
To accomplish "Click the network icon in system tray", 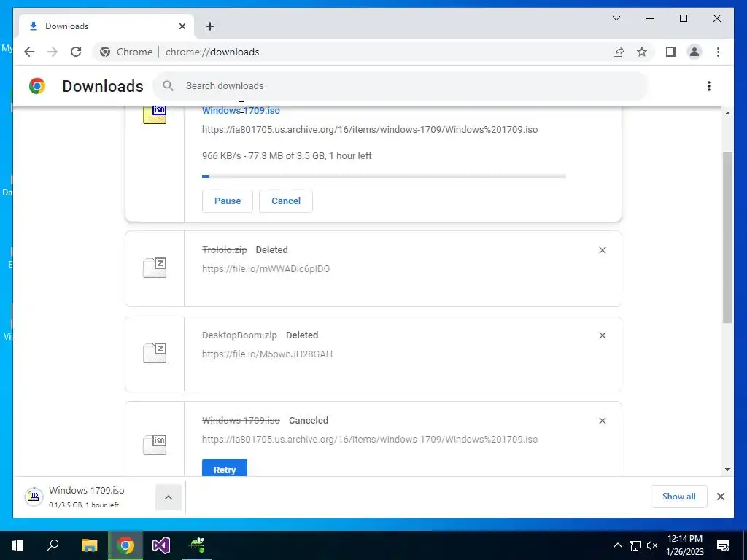I will 635,545.
